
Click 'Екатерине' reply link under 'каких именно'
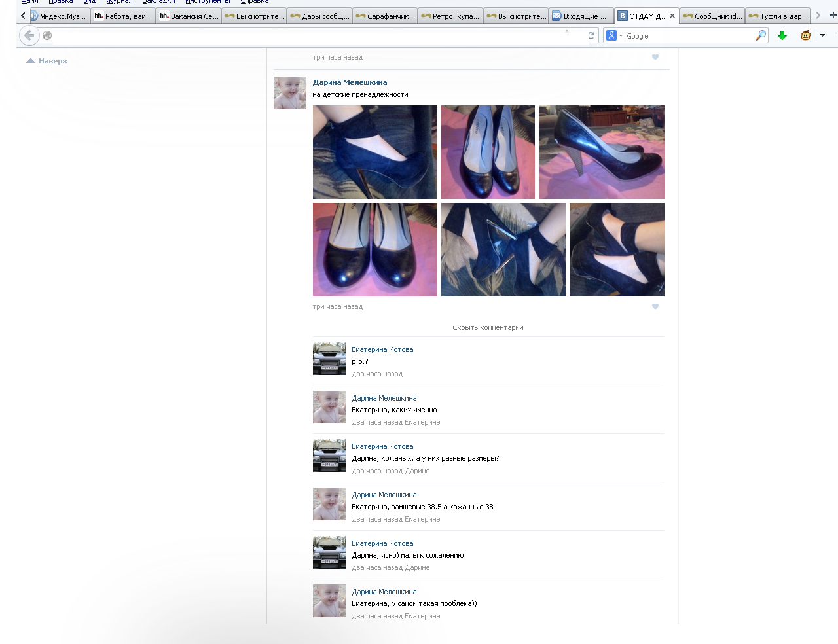(422, 422)
